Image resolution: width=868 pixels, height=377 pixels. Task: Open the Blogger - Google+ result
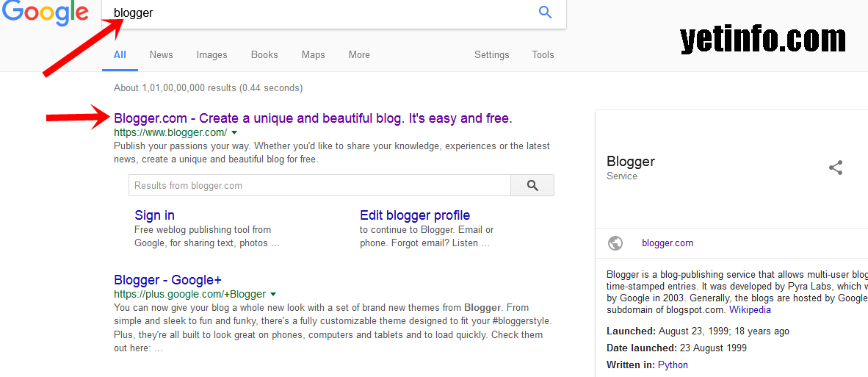(x=167, y=280)
